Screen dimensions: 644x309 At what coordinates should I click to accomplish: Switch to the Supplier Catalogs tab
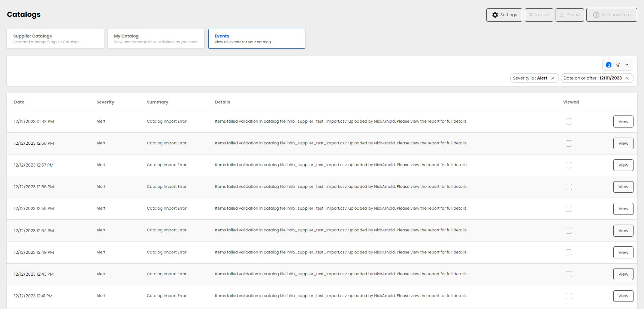[55, 39]
